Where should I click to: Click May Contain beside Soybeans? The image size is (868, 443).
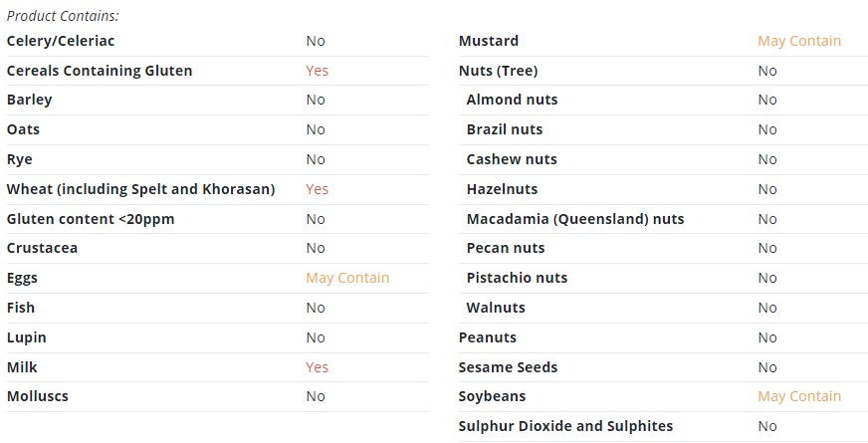pos(799,396)
